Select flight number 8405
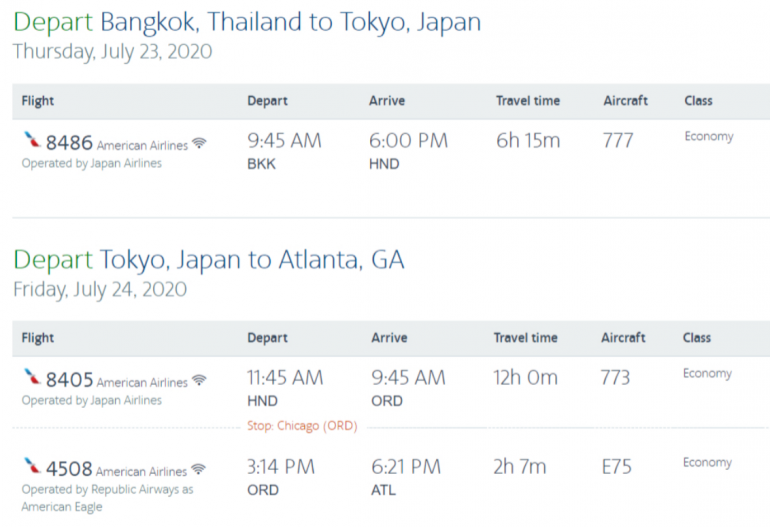770x527 pixels. pyautogui.click(x=69, y=380)
